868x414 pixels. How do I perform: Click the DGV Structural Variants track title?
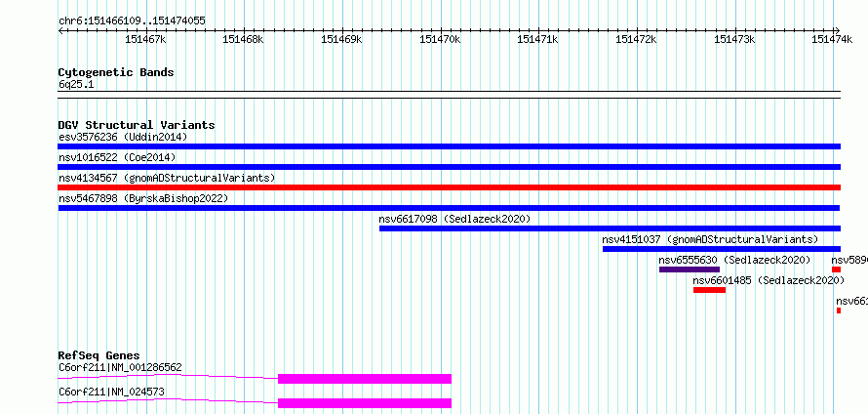(x=137, y=125)
